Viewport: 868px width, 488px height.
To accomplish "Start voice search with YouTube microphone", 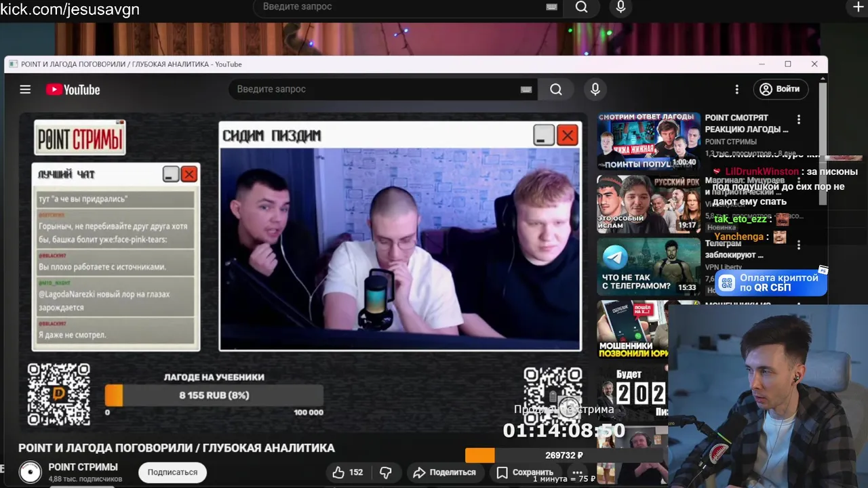I will tap(595, 89).
